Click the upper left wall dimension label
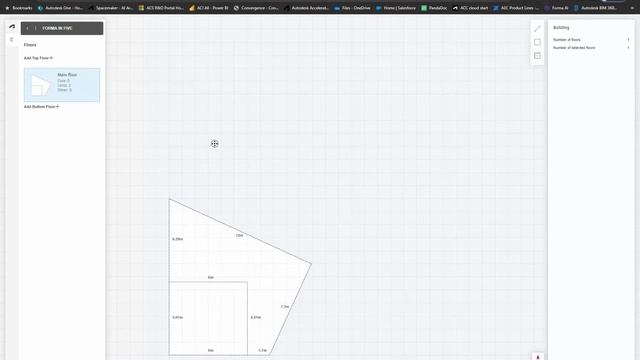This screenshot has height=360, width=640. click(178, 239)
